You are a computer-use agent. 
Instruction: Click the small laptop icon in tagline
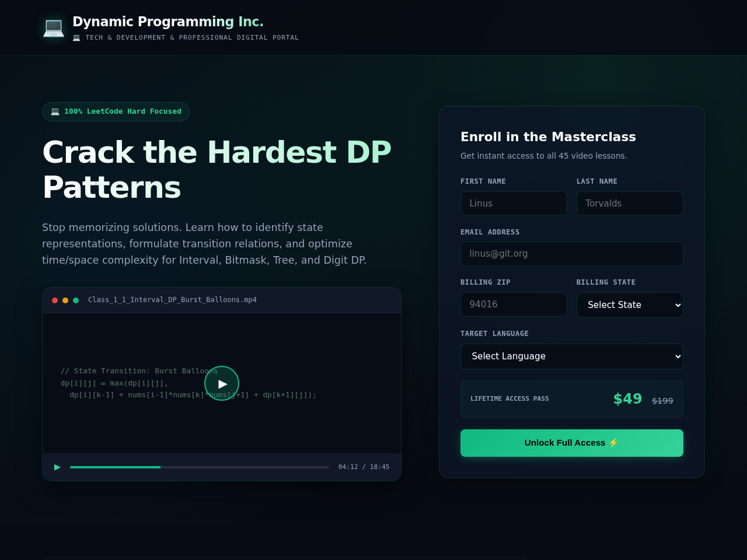point(76,37)
